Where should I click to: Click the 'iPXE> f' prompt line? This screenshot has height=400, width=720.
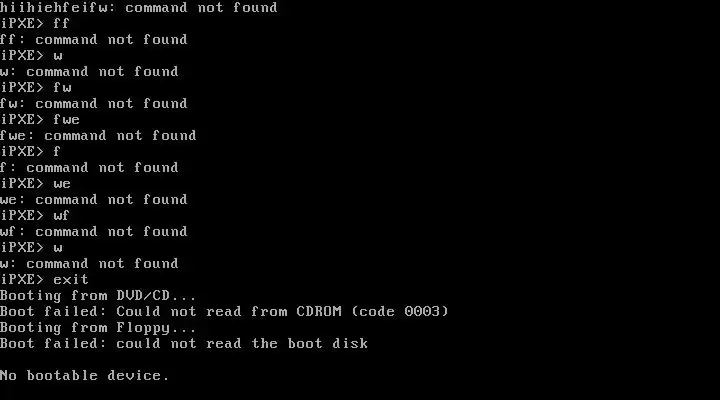30,152
